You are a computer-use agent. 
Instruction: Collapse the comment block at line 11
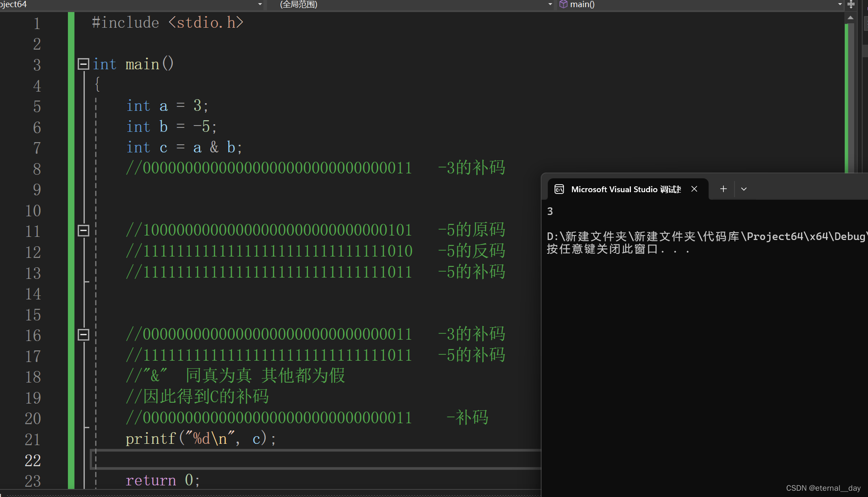click(x=83, y=231)
